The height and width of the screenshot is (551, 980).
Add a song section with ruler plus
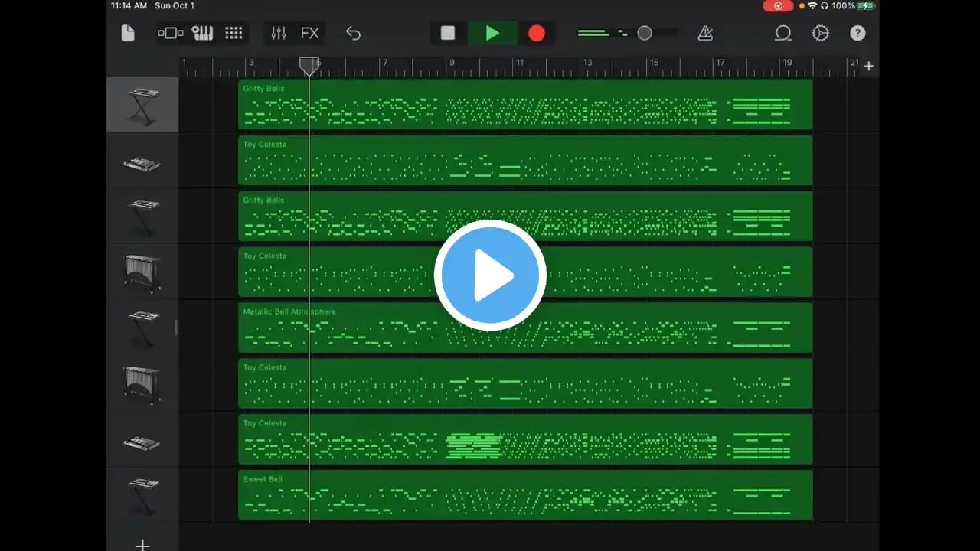click(869, 67)
